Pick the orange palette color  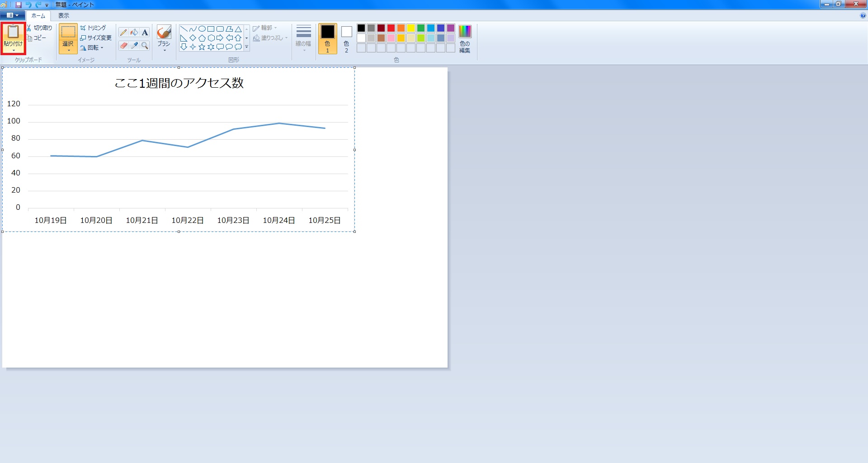[401, 28]
